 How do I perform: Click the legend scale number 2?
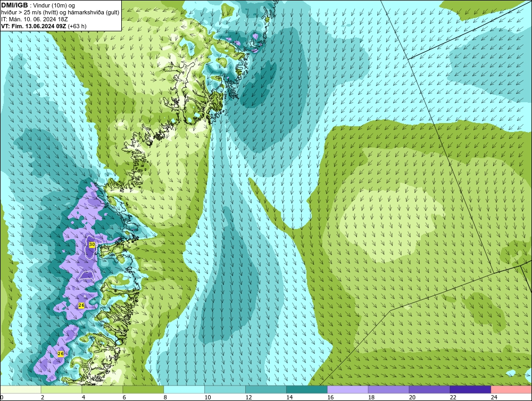[43, 397]
